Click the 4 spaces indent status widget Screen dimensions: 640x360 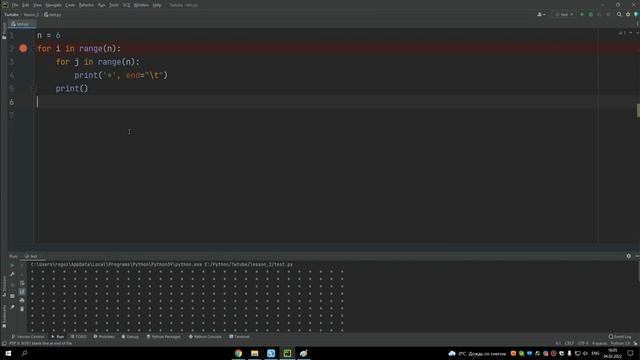click(x=599, y=344)
